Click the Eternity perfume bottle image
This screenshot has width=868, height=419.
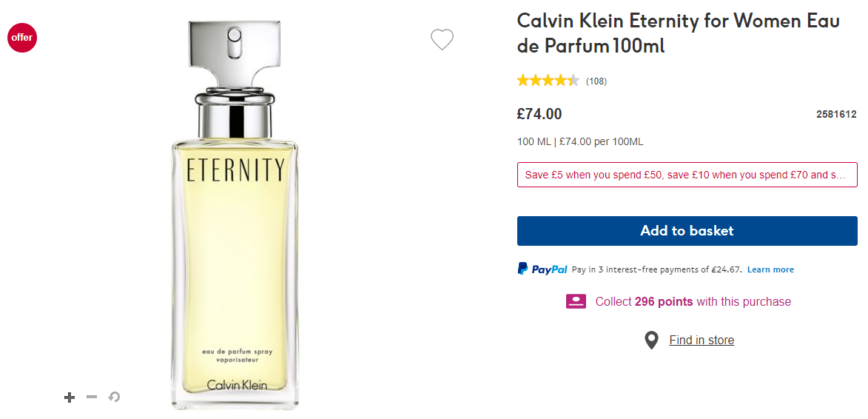tap(235, 216)
